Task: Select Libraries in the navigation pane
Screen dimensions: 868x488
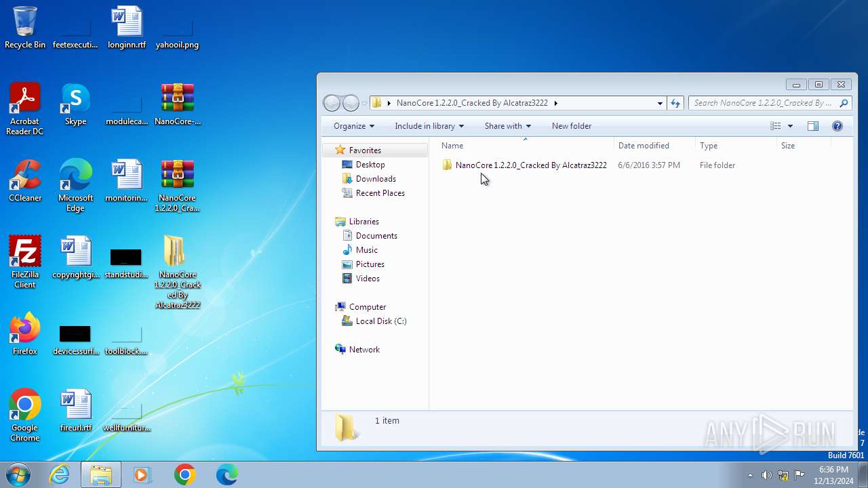Action: point(363,222)
